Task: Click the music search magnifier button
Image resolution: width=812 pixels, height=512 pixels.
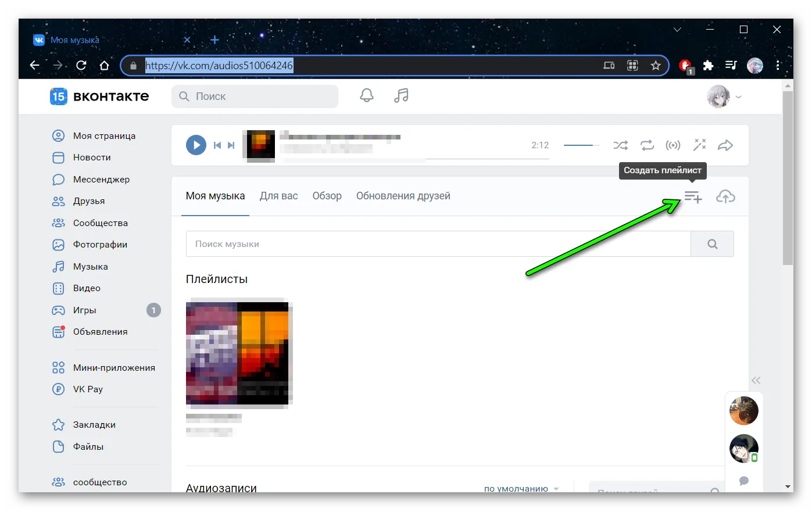Action: [x=712, y=244]
